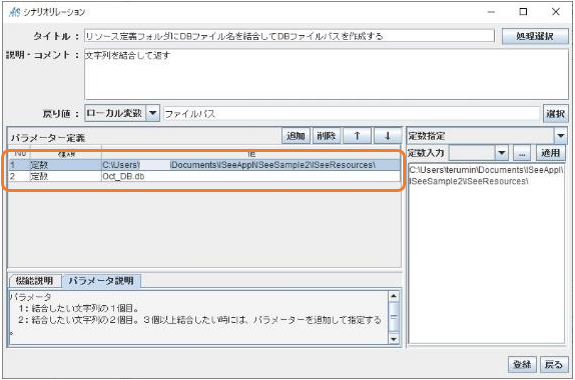Viewport: 575px width, 380px height.
Task: Click scroll down arrow in parameter description
Action: (393, 339)
